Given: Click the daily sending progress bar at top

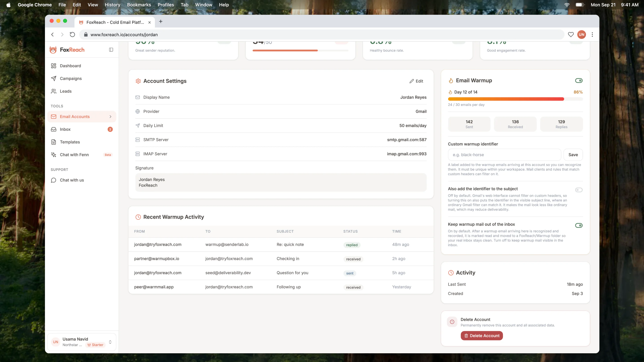Looking at the screenshot, I should 300,51.
